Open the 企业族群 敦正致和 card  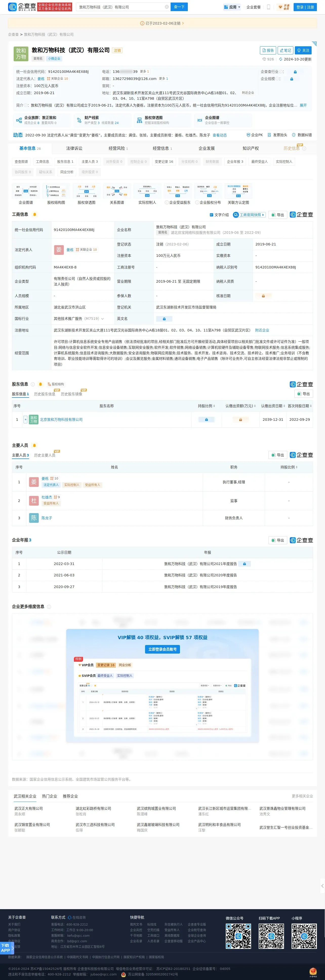coord(42,120)
